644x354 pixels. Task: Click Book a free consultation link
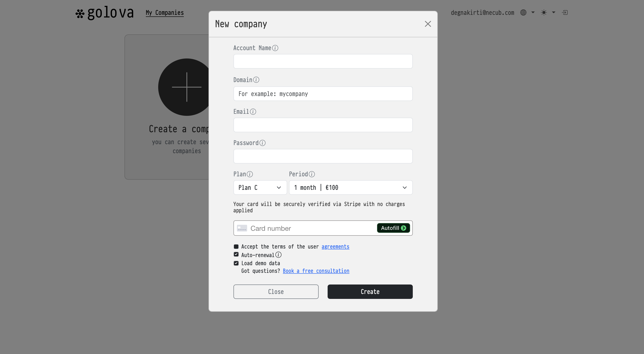316,271
